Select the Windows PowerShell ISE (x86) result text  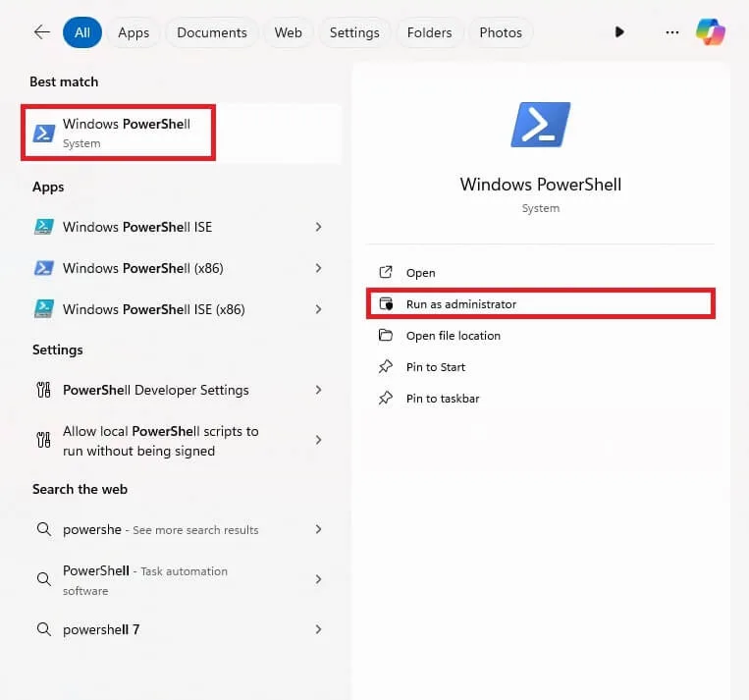pyautogui.click(x=154, y=309)
